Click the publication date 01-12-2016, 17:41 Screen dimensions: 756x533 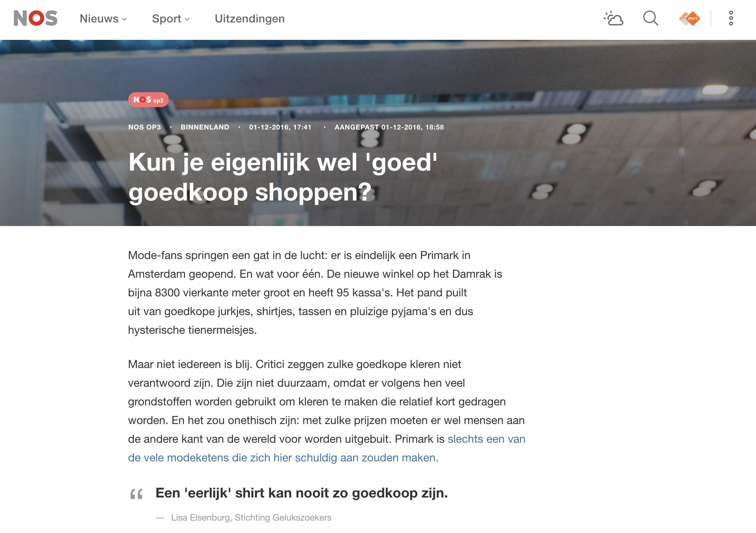click(x=280, y=127)
